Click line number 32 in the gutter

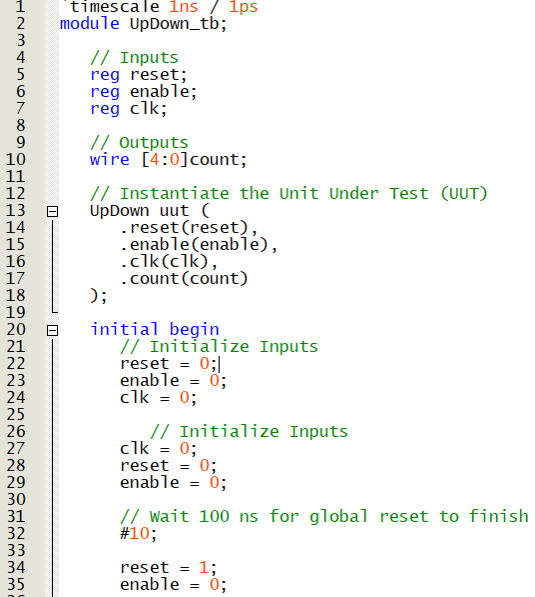pyautogui.click(x=16, y=533)
